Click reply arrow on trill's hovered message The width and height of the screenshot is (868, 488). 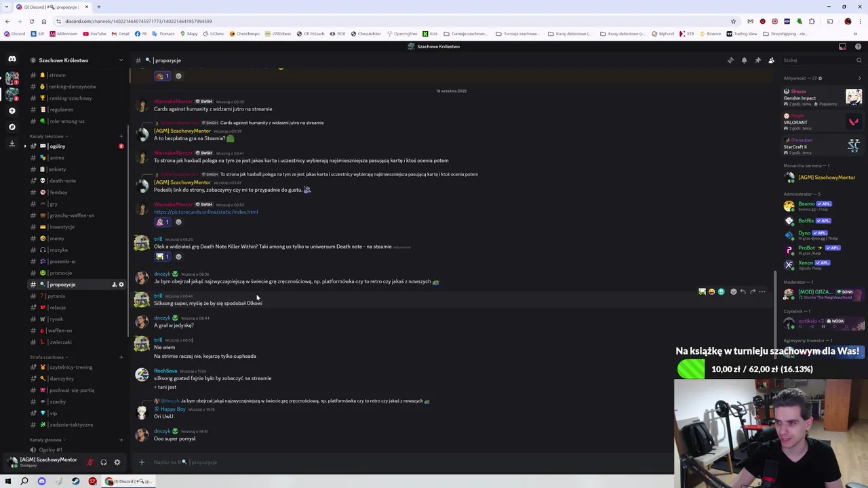[x=743, y=291]
